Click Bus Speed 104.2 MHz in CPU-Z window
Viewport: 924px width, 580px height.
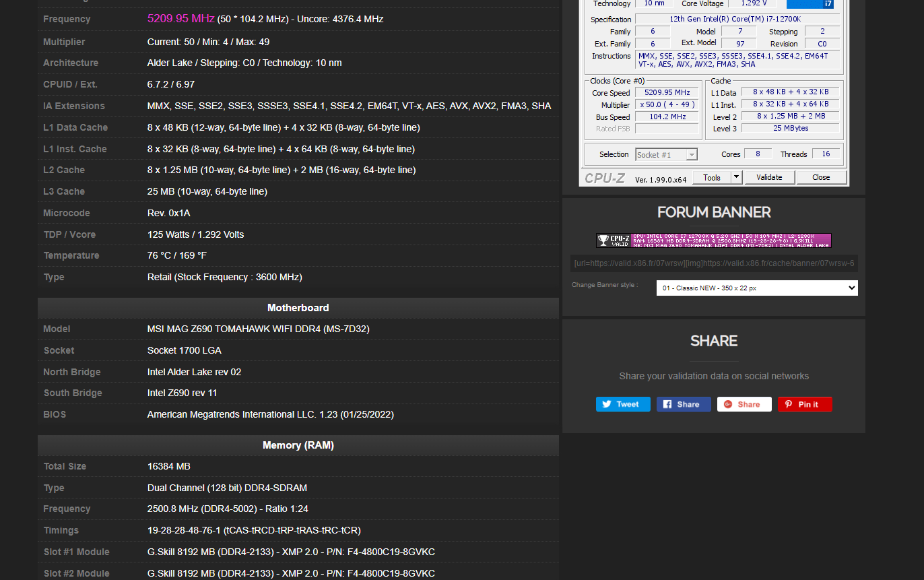tap(667, 117)
